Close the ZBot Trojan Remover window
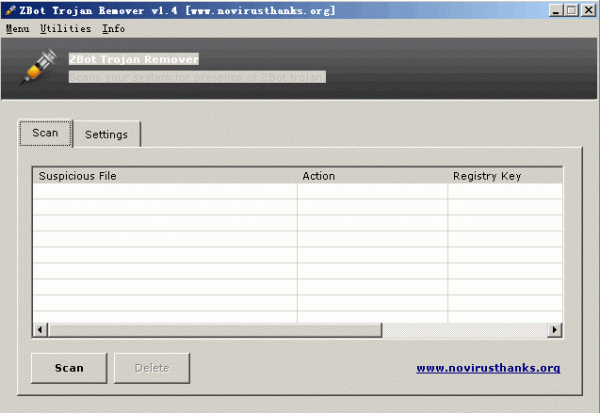This screenshot has width=600, height=413. point(589,10)
